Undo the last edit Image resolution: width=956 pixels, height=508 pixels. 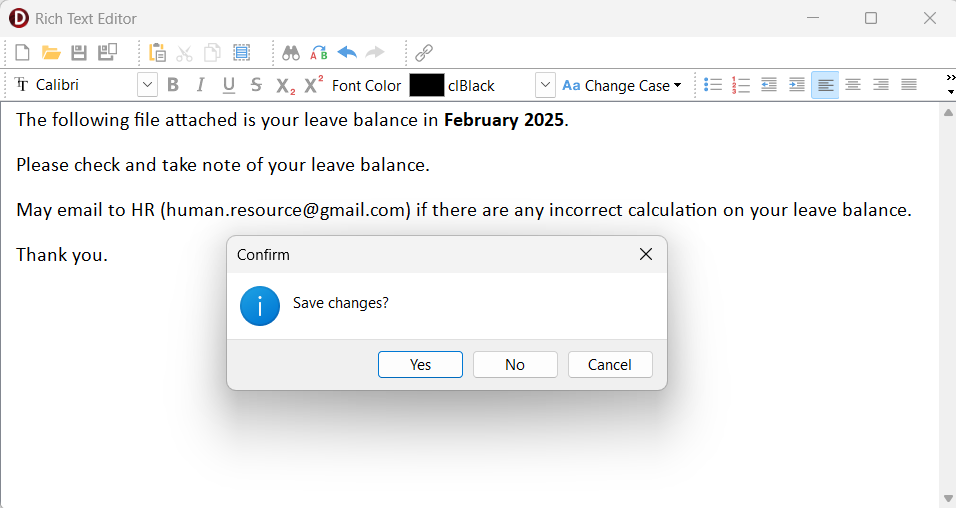pos(347,53)
